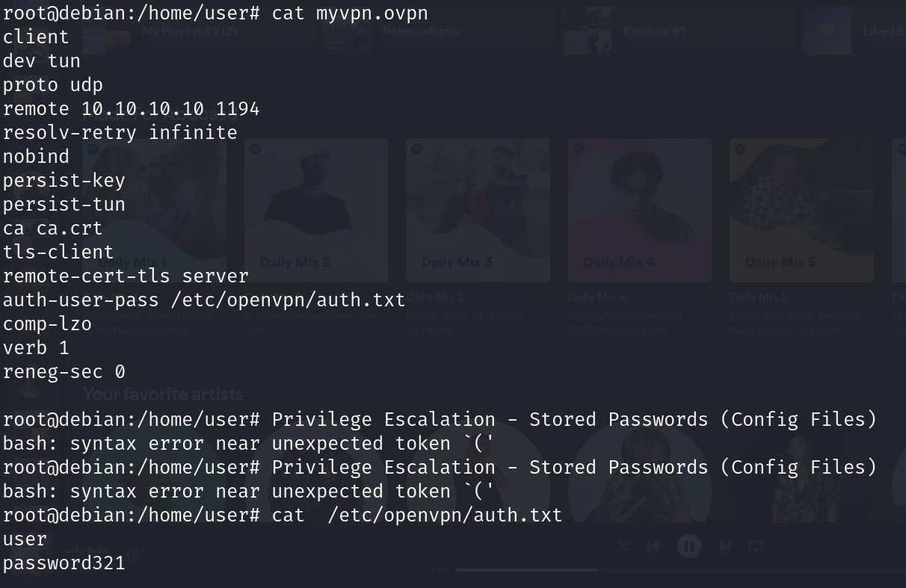Open the Daily Mix 3 card
The image size is (906, 588).
(x=478, y=210)
